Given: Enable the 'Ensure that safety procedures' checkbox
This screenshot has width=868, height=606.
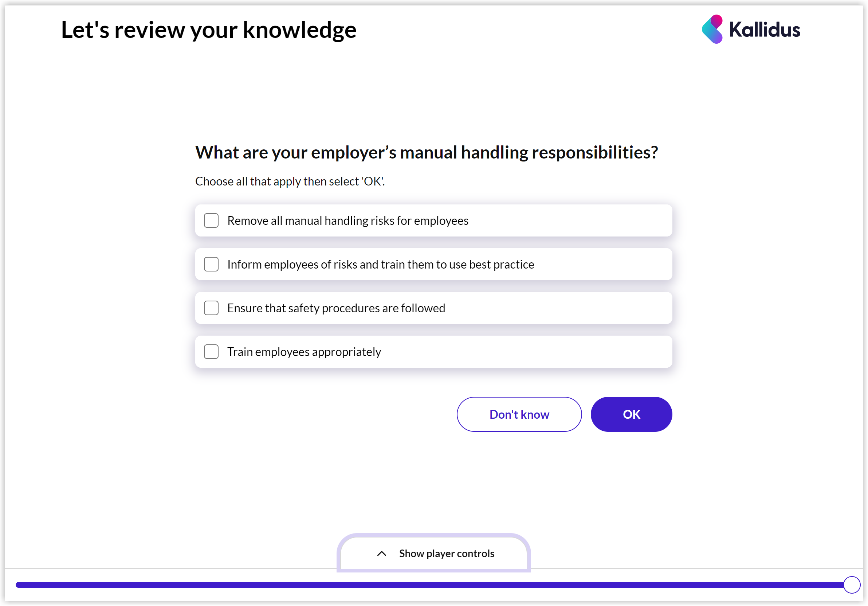Looking at the screenshot, I should click(x=211, y=308).
